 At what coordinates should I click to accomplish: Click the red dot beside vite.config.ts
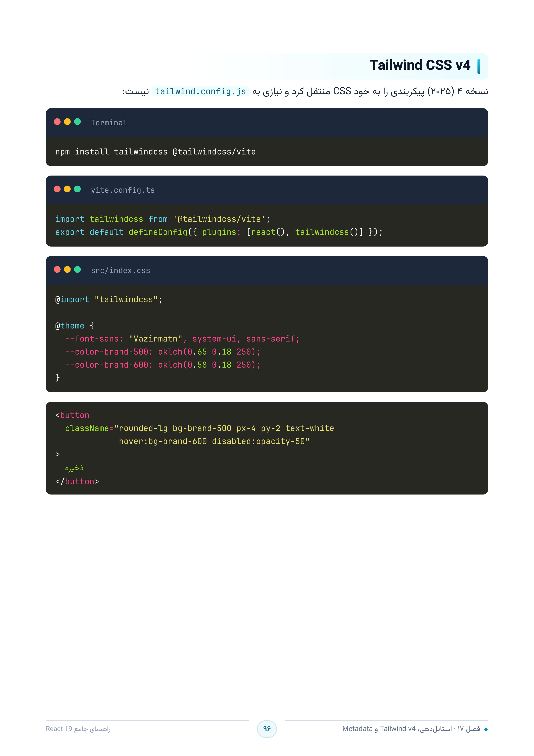[57, 189]
